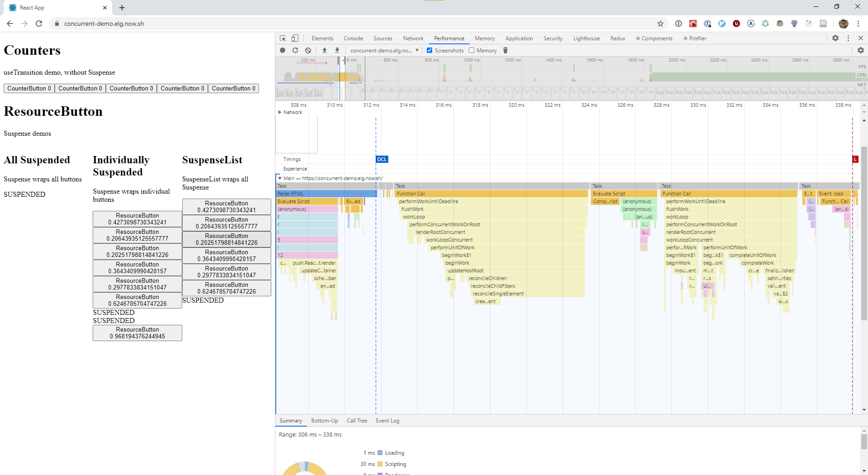Close the DevTools panel
The height and width of the screenshot is (475, 868).
(861, 38)
